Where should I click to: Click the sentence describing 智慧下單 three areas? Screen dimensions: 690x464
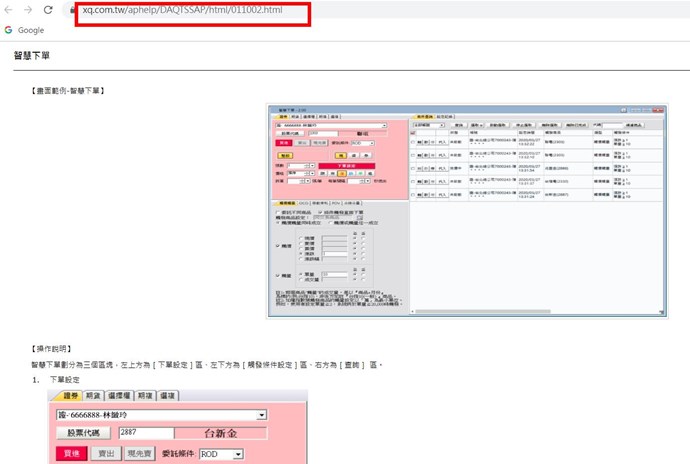(207, 365)
